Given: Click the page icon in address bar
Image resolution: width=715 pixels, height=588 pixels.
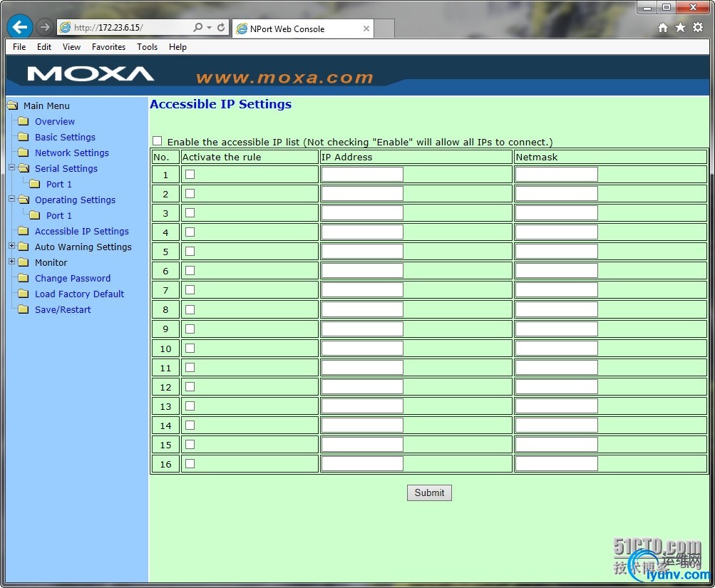Looking at the screenshot, I should 65,27.
